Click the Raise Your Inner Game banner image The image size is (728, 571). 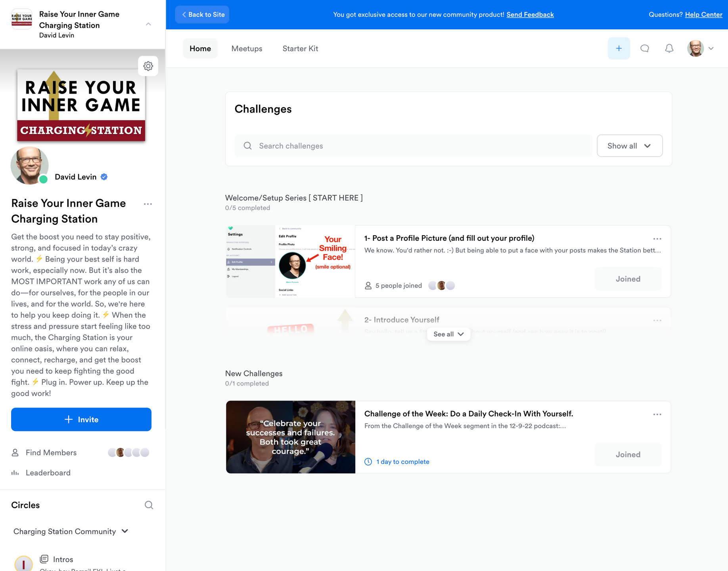81,105
